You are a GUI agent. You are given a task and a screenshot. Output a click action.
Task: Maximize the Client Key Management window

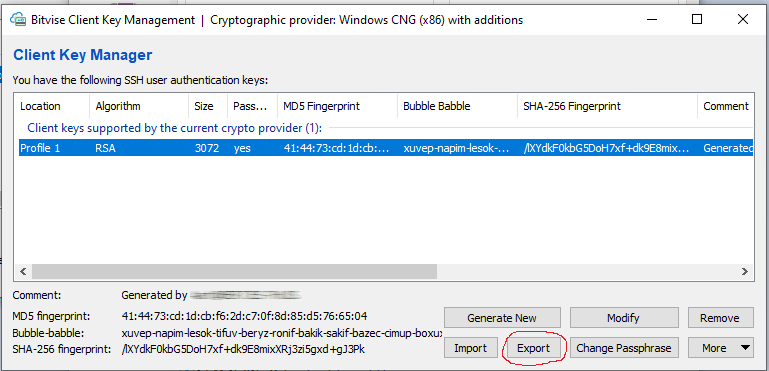click(696, 20)
